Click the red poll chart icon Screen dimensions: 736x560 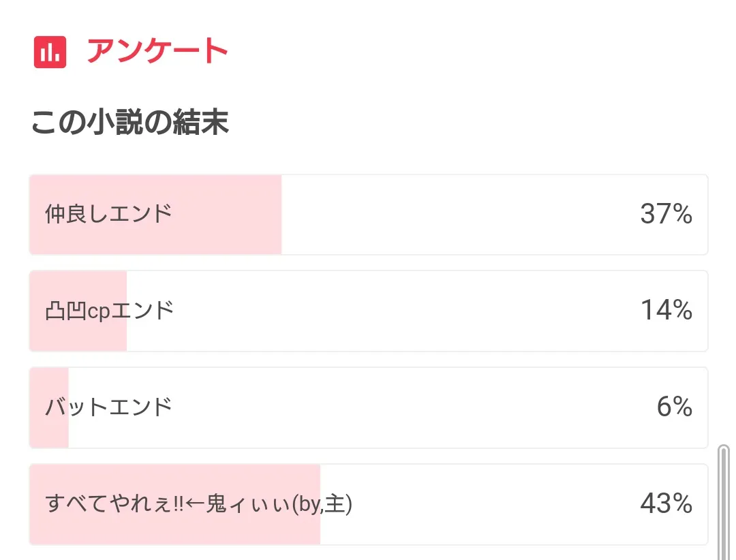pos(50,52)
